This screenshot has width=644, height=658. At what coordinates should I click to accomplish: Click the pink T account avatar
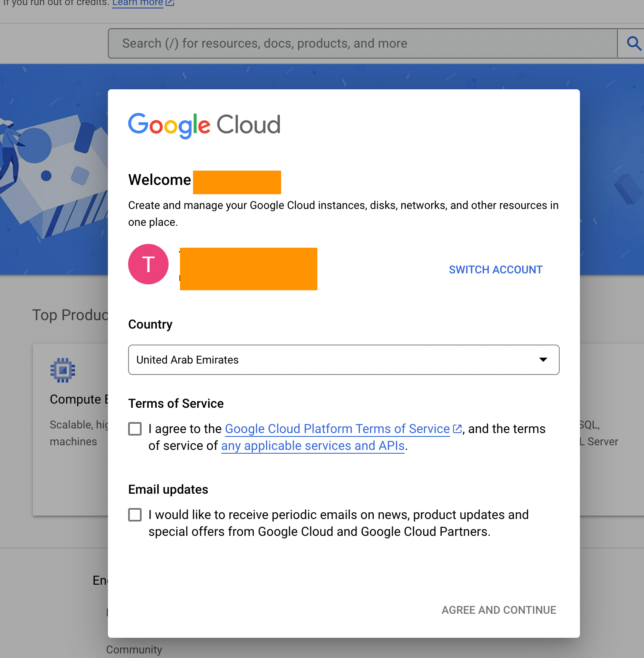[x=148, y=264]
